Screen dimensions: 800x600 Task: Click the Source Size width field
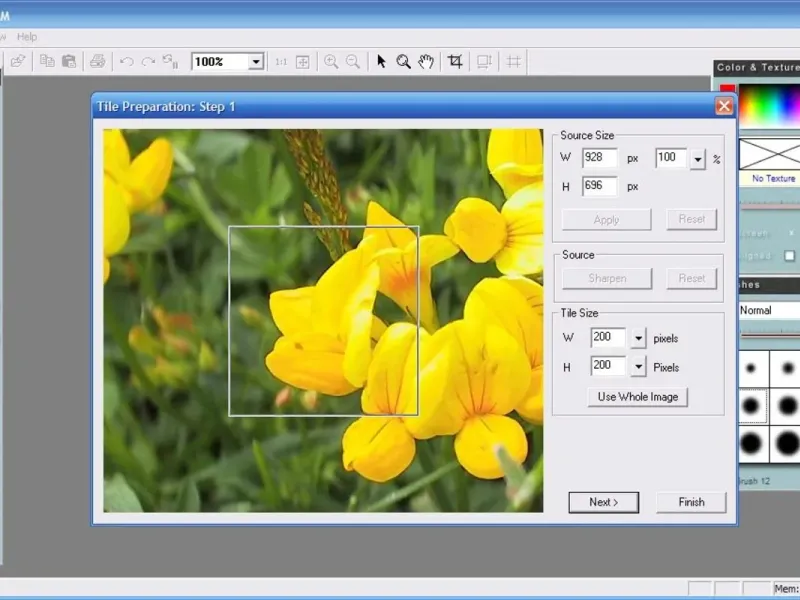point(600,158)
